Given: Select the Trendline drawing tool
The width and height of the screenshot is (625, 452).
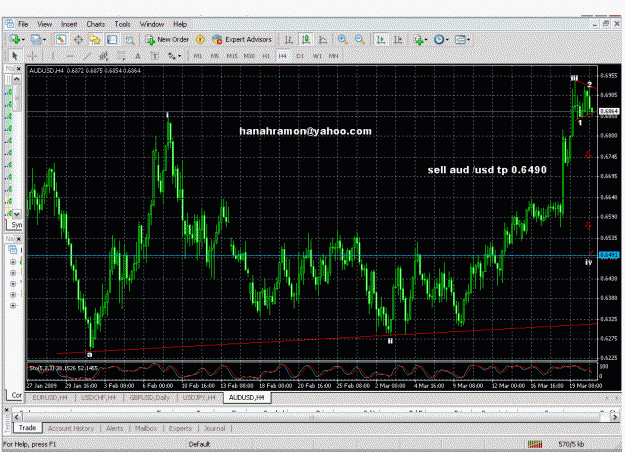Looking at the screenshot, I should (87, 56).
